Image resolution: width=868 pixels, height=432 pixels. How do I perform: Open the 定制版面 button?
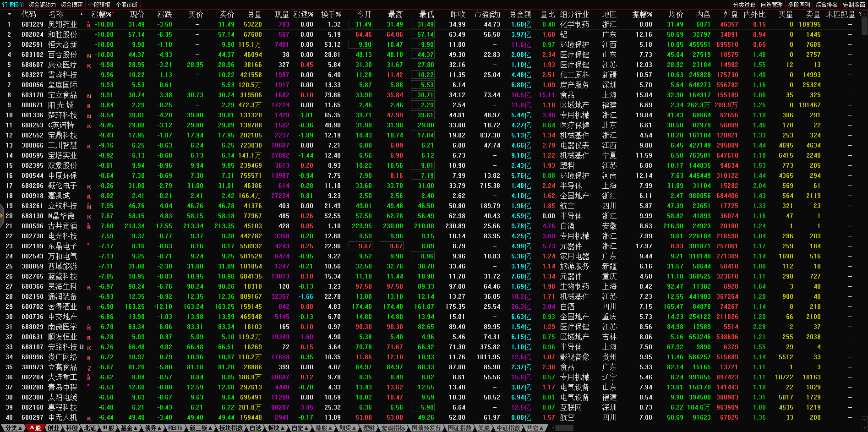[x=854, y=5]
